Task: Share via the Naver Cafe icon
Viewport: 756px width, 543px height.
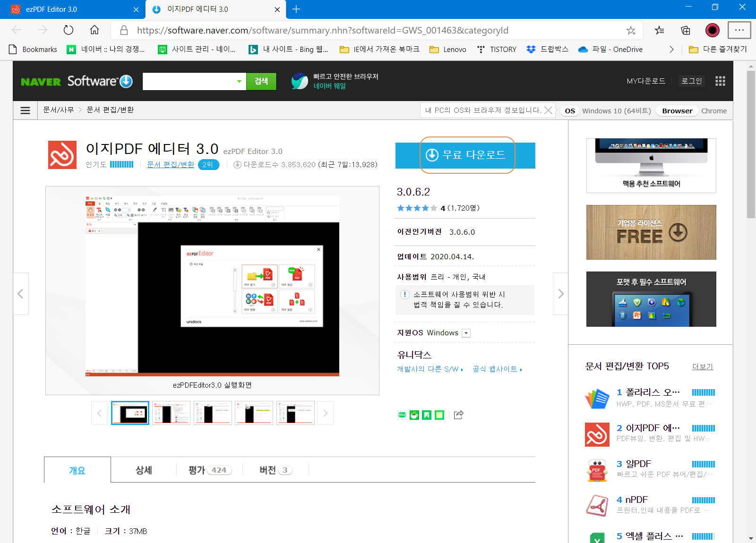Action: point(414,415)
